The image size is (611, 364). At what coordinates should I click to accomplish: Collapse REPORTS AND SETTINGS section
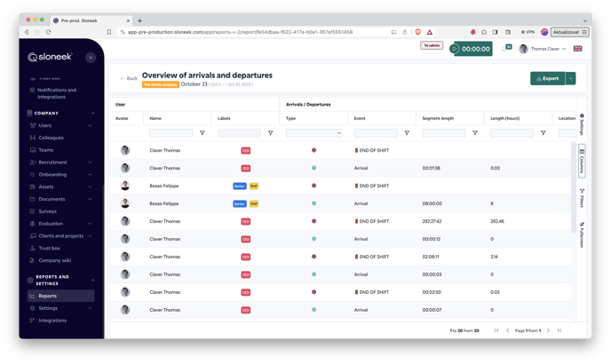point(92,281)
